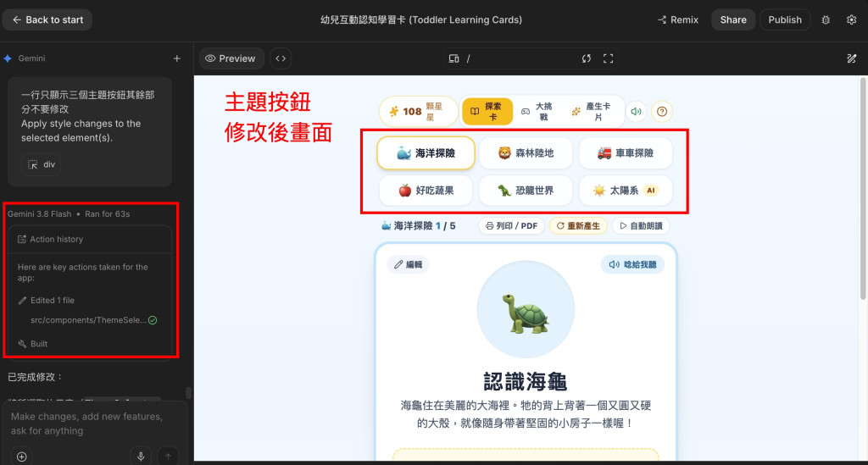The height and width of the screenshot is (465, 868).
Task: Click the 編輯 edit button on card
Action: 408,265
